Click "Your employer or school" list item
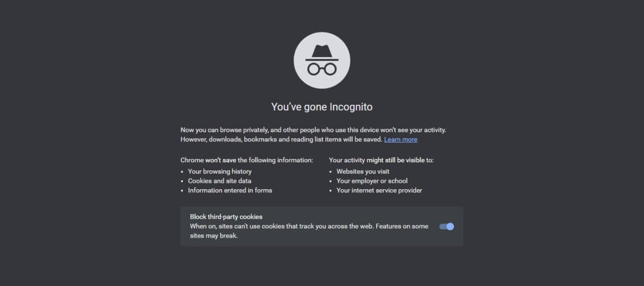644x286 pixels. pyautogui.click(x=372, y=181)
